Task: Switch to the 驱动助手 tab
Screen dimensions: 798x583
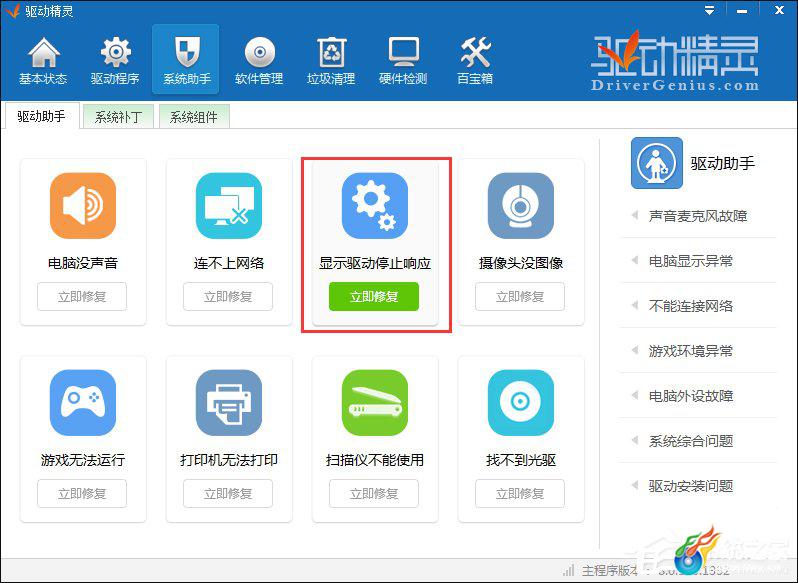Action: [41, 116]
